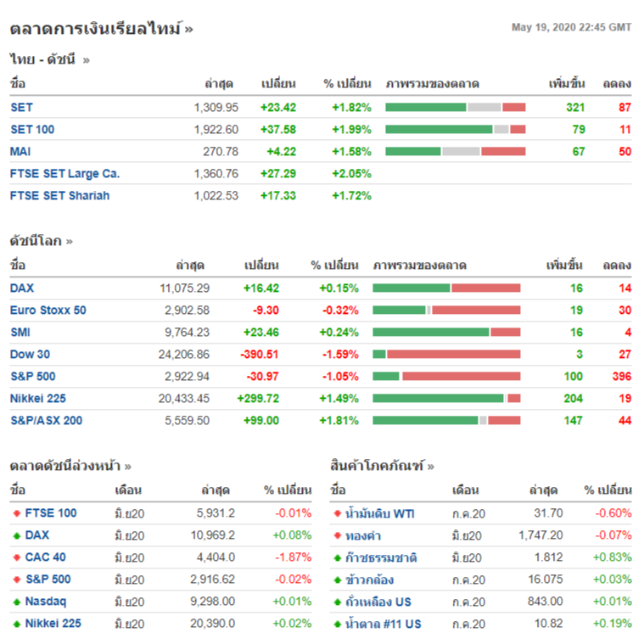The width and height of the screenshot is (644, 644).
Task: Expand the ตลาดการเงินเรียลไทม์ section heading
Action: click(x=101, y=29)
